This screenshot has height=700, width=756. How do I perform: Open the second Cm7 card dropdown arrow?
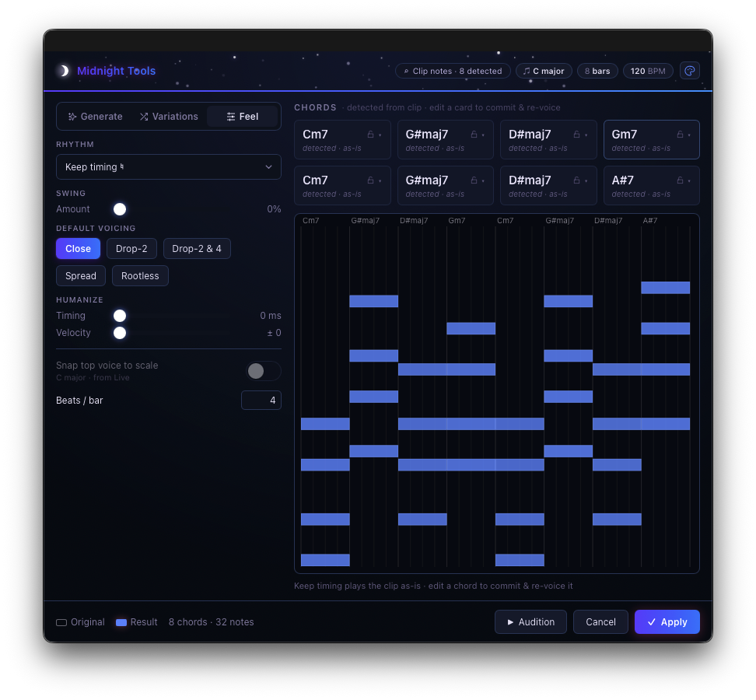tap(380, 180)
